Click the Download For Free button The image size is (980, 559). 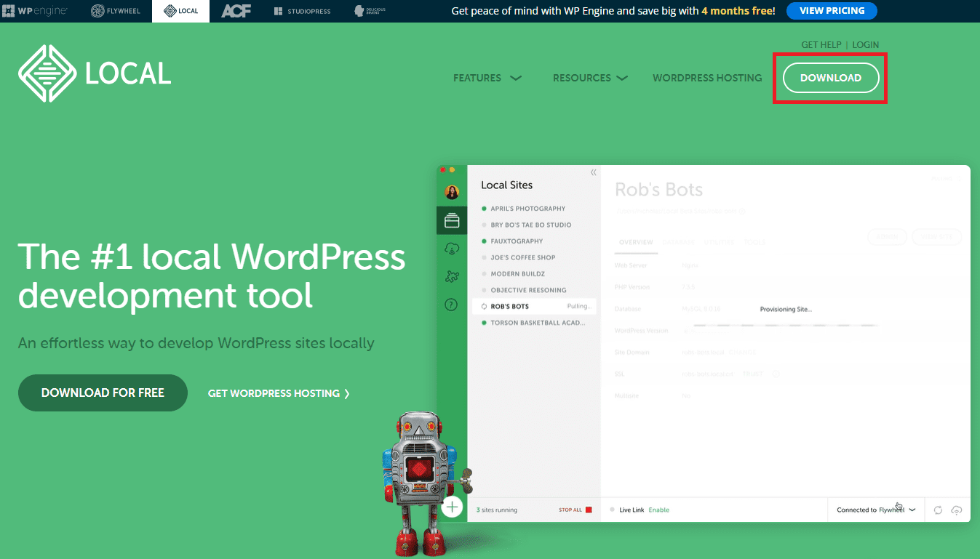click(103, 393)
